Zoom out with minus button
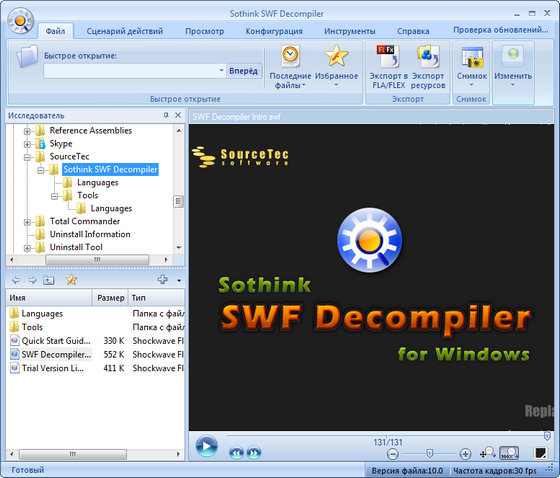The image size is (560, 478). [x=392, y=454]
